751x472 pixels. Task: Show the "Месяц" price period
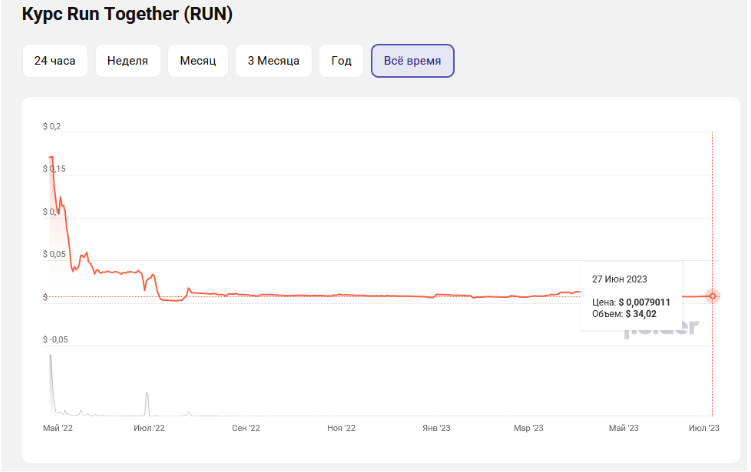pos(198,61)
